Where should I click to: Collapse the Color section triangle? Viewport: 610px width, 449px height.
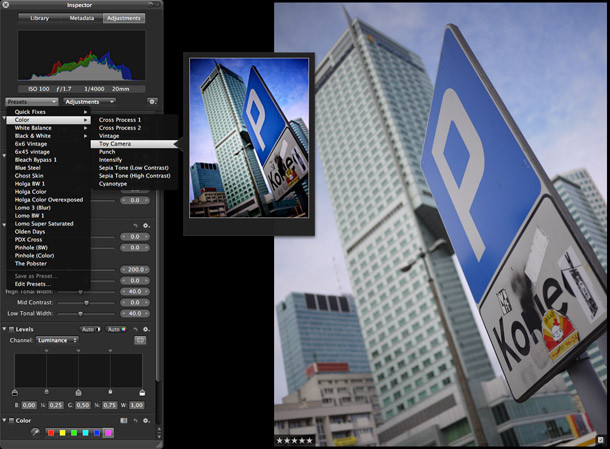(x=4, y=421)
